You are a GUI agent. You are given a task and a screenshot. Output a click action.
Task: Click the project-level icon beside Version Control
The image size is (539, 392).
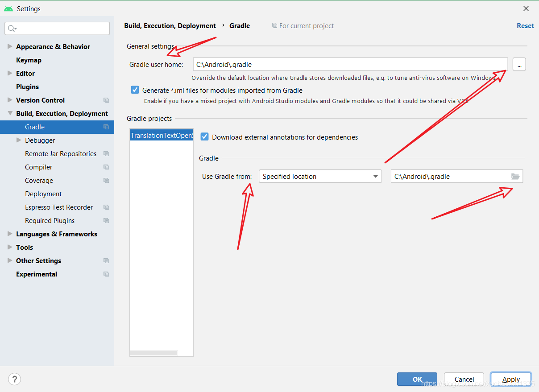coord(106,100)
